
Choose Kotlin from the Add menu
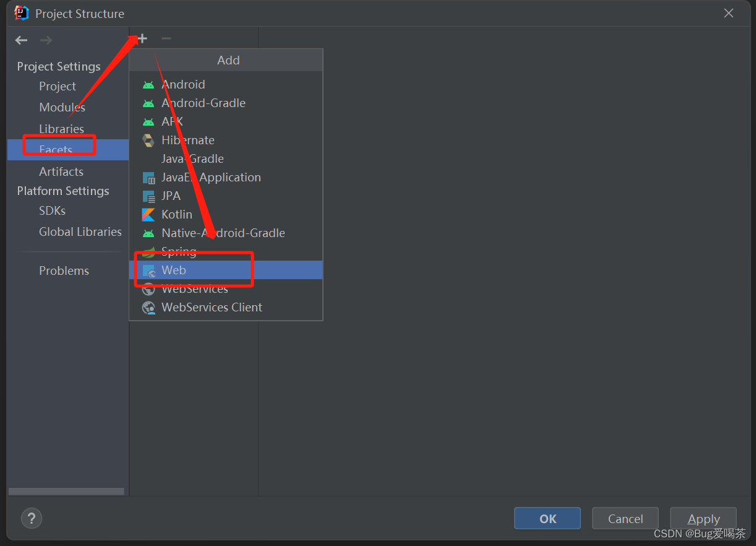(226, 214)
